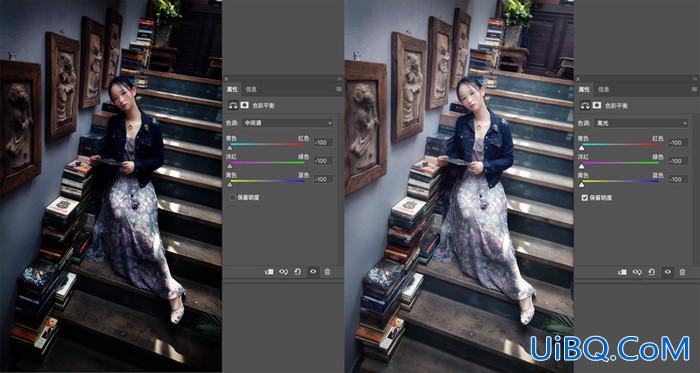The image size is (700, 373).
Task: Switch to the 信息 tab in the right panel
Action: tap(604, 89)
